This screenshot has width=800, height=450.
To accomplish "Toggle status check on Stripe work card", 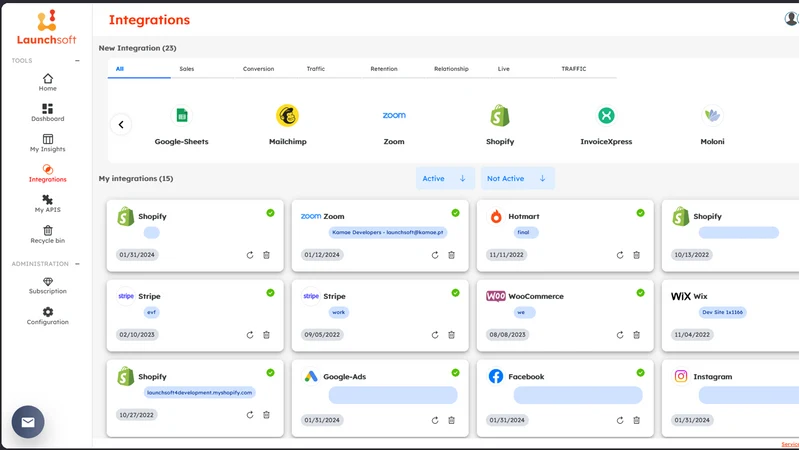I will [x=456, y=293].
